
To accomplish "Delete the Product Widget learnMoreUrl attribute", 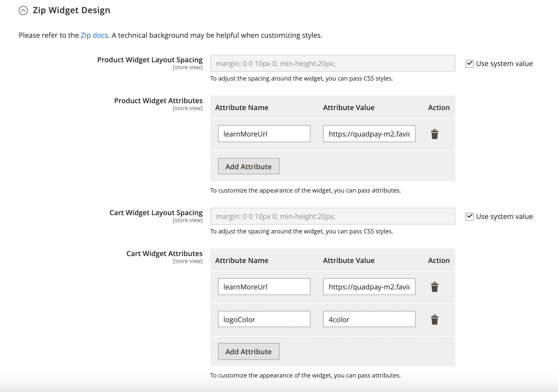I will 435,134.
